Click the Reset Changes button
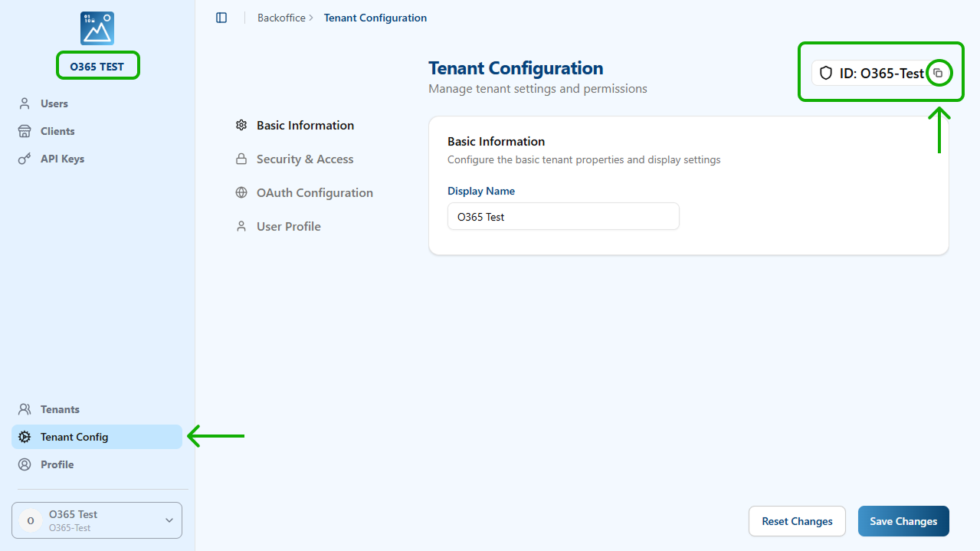The image size is (980, 551). click(x=797, y=521)
